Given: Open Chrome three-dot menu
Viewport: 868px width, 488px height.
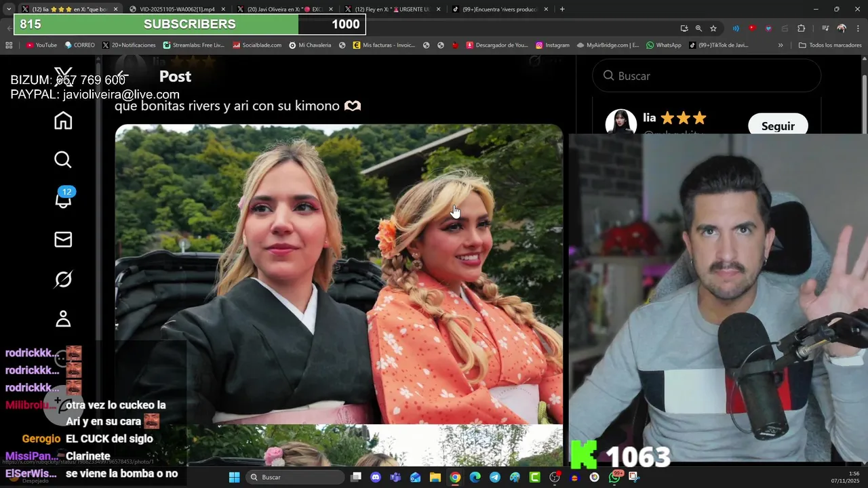Looking at the screenshot, I should (x=858, y=28).
